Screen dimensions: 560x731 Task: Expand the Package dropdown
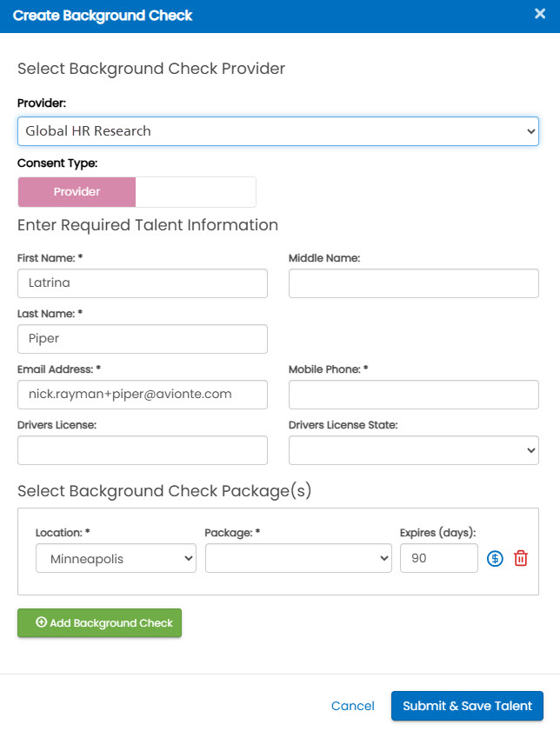[298, 558]
